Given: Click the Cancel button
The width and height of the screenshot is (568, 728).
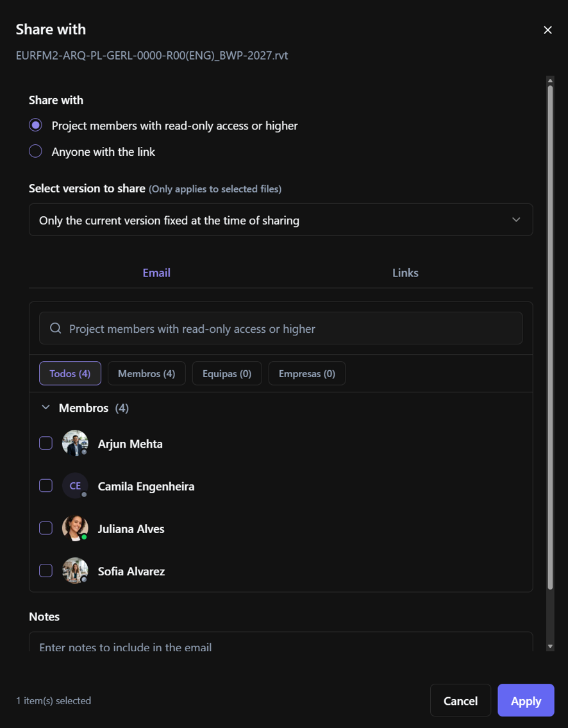Looking at the screenshot, I should pyautogui.click(x=460, y=700).
